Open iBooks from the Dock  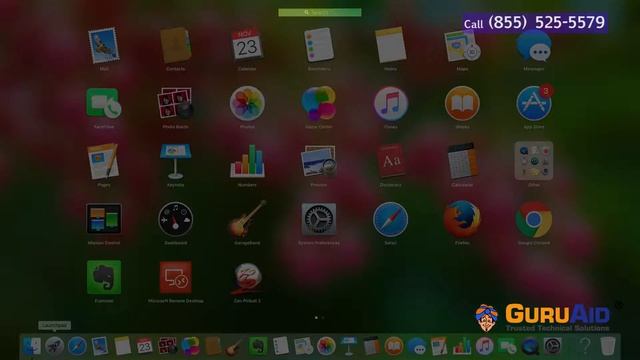point(394,346)
